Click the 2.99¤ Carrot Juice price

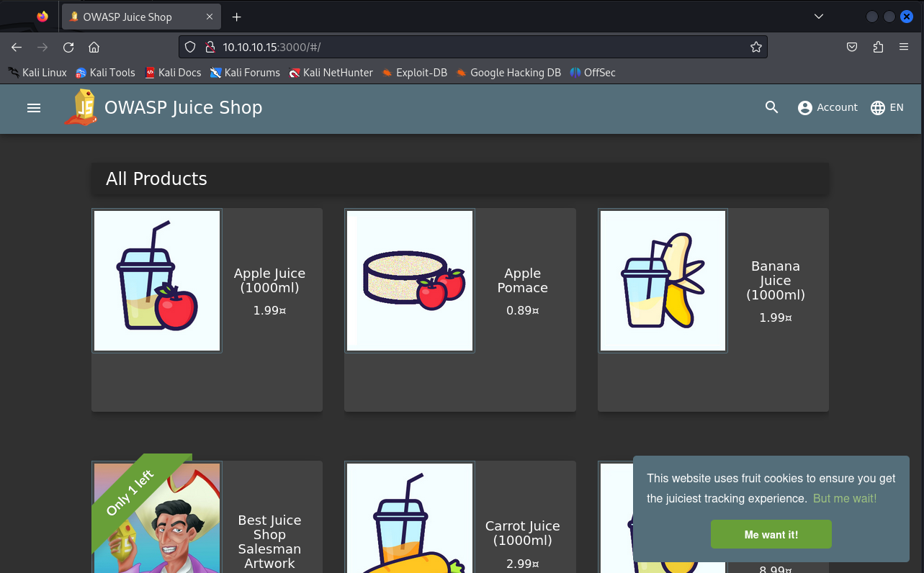click(x=522, y=564)
